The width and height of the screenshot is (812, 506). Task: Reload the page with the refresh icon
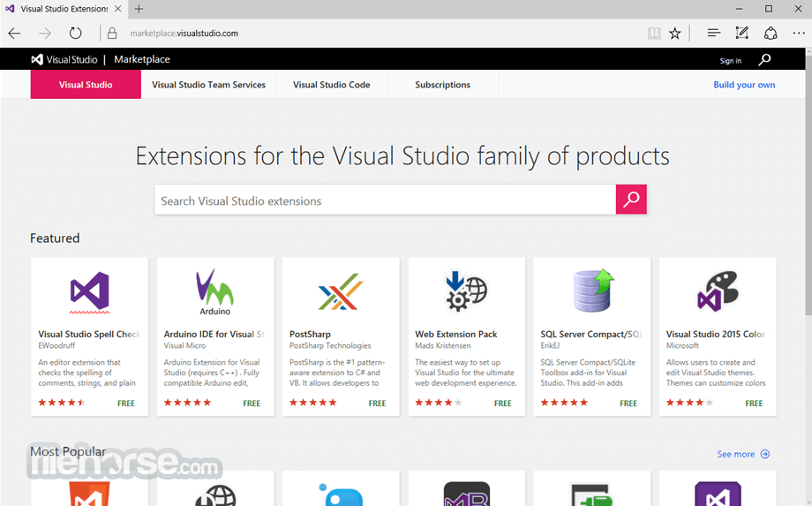76,34
